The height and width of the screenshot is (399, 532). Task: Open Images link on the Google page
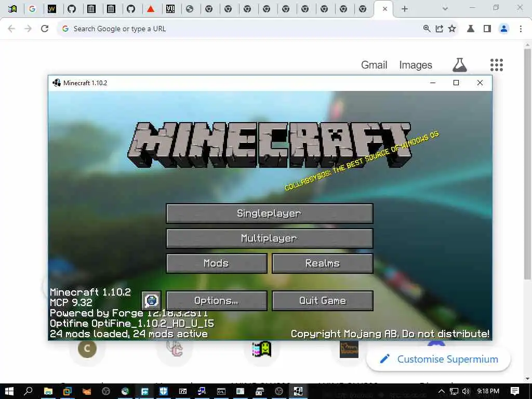pyautogui.click(x=416, y=65)
